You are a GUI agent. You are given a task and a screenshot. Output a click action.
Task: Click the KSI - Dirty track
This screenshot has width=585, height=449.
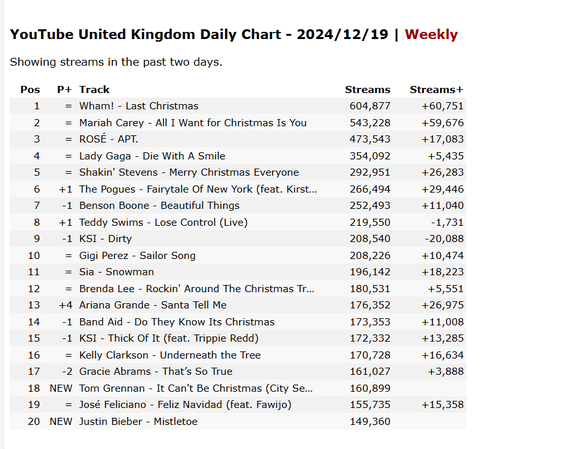[x=105, y=239]
